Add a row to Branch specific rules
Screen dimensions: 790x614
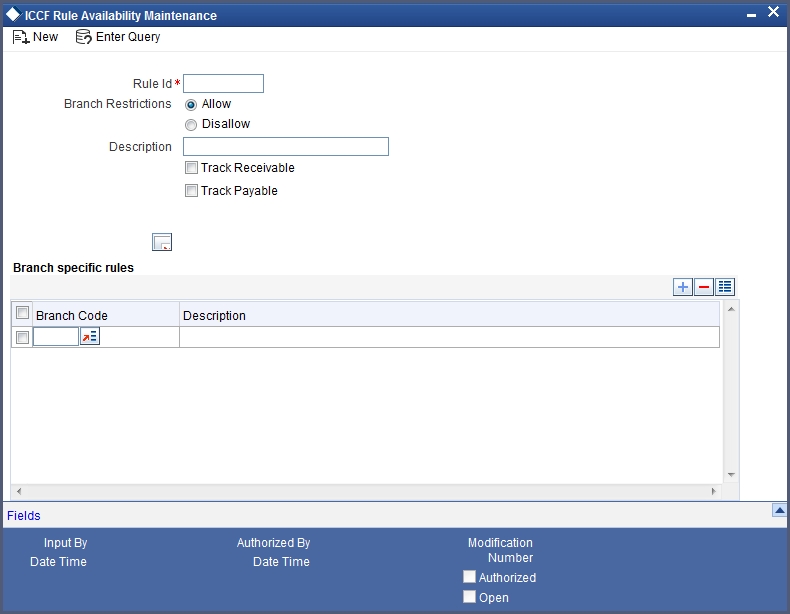pyautogui.click(x=683, y=287)
